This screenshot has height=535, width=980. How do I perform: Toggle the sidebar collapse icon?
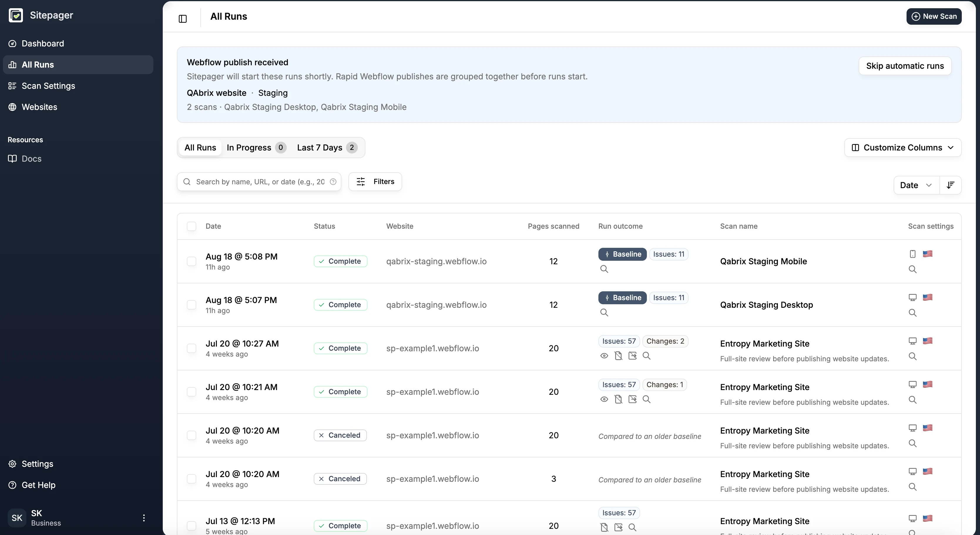(183, 19)
